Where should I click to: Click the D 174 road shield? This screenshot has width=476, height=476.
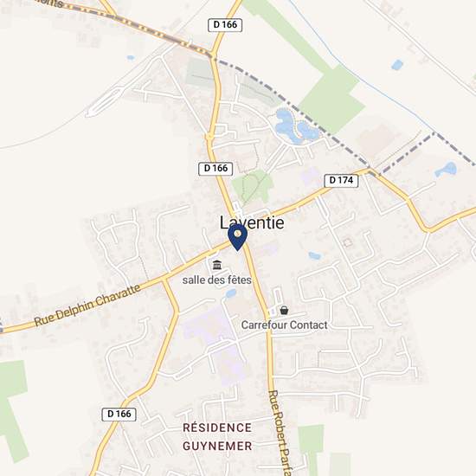[341, 181]
